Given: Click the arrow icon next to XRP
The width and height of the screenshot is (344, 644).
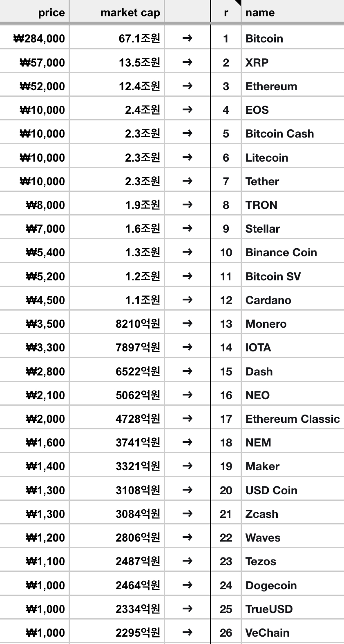Looking at the screenshot, I should (x=188, y=62).
